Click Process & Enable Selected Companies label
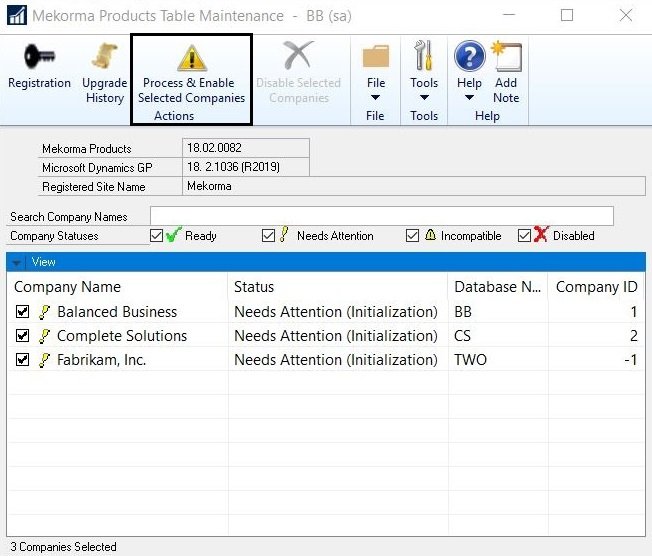 [x=191, y=90]
